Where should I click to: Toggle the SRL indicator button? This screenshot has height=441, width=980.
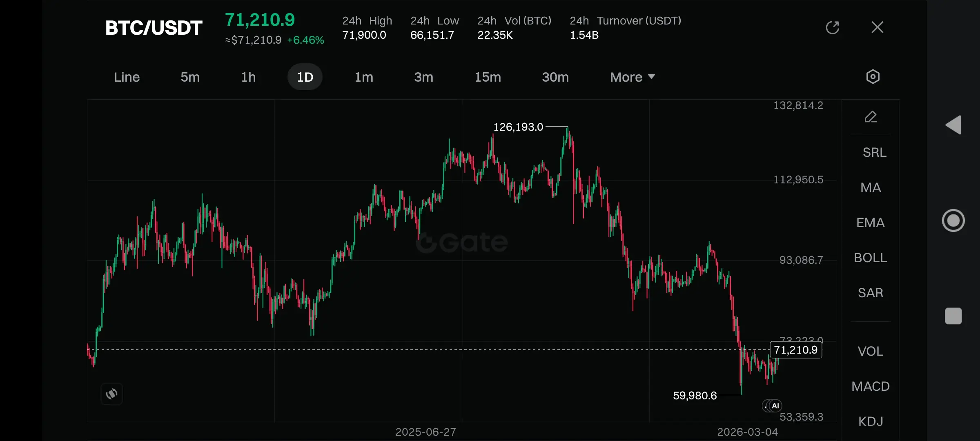pos(874,152)
